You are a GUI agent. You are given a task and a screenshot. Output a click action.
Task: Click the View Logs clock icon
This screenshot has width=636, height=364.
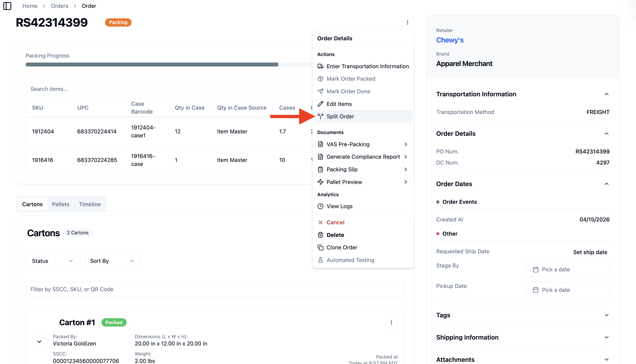320,206
